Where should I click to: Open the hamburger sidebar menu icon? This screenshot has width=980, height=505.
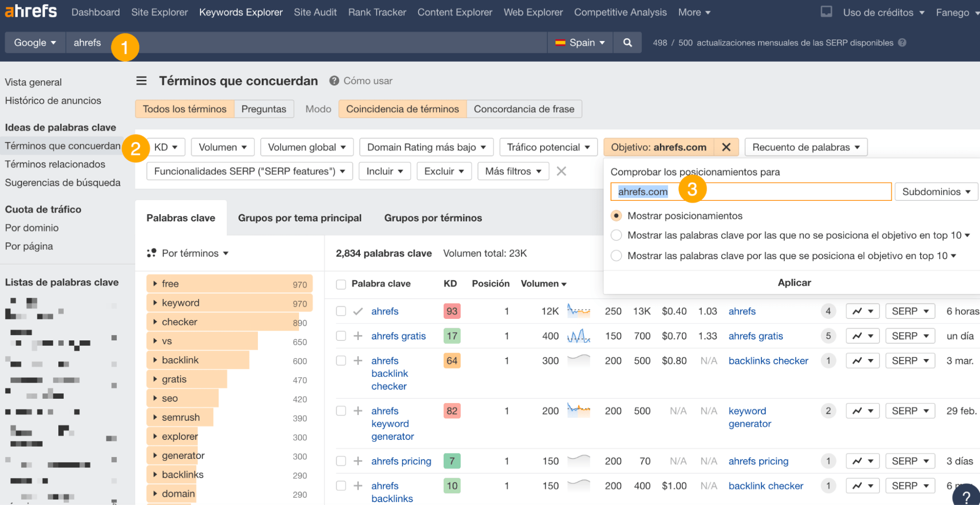click(x=141, y=81)
